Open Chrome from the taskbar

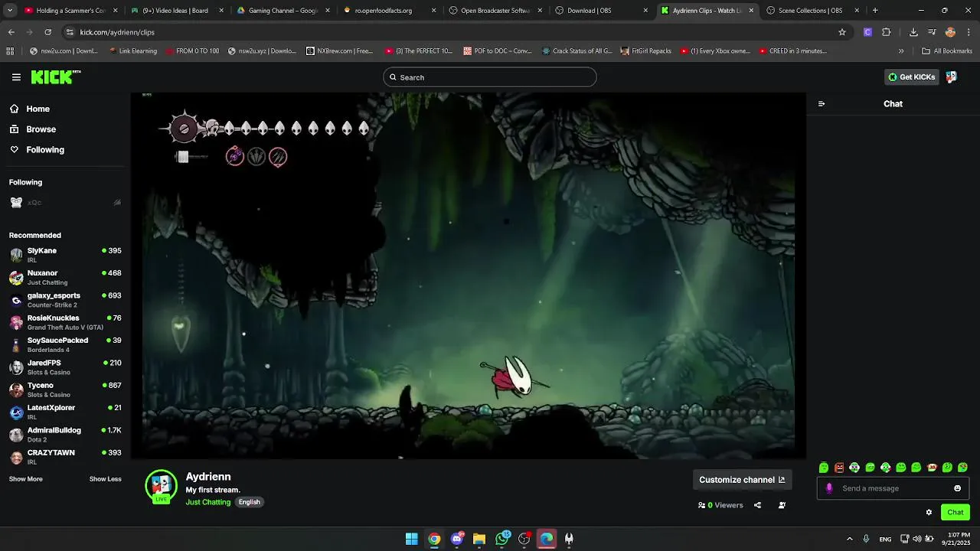click(434, 539)
